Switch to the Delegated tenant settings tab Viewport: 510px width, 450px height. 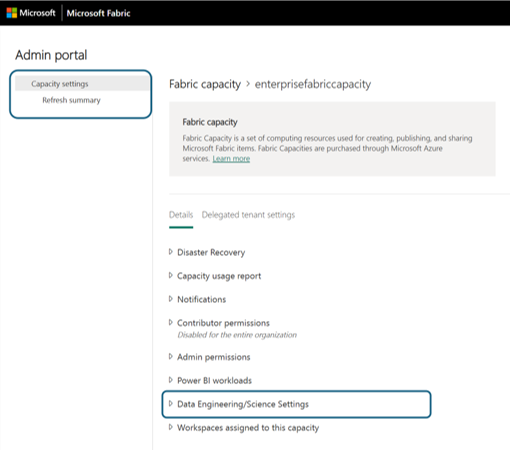tap(248, 215)
